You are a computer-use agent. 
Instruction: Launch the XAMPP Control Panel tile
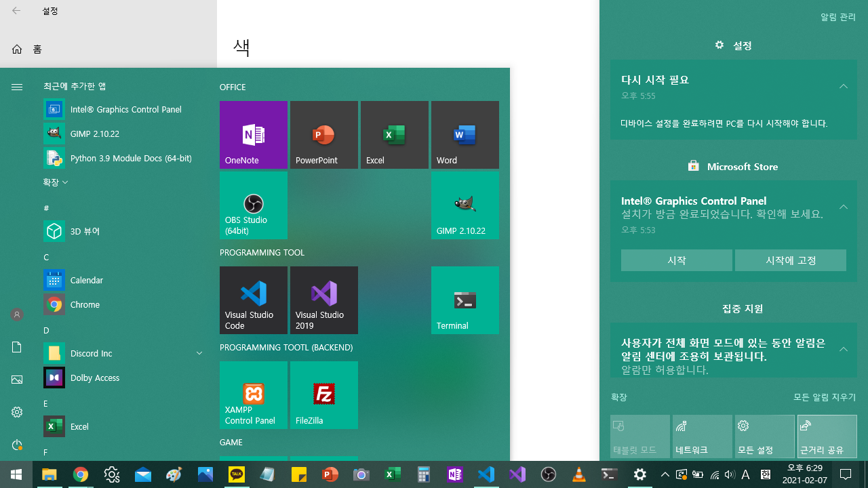(x=254, y=395)
